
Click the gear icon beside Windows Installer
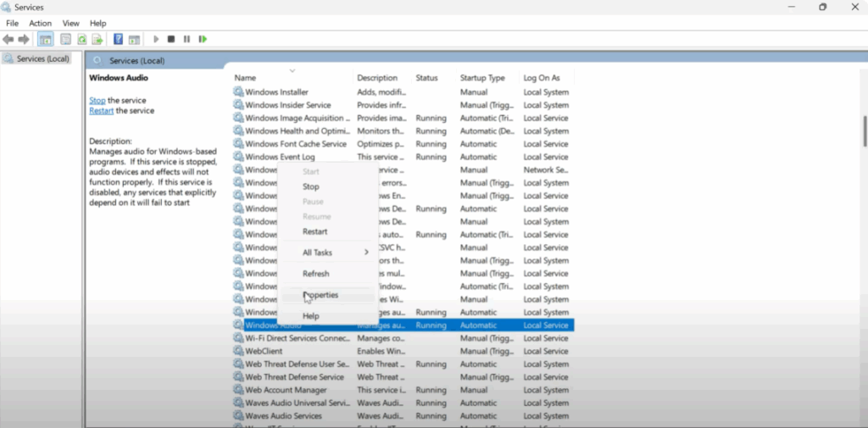[x=238, y=92]
